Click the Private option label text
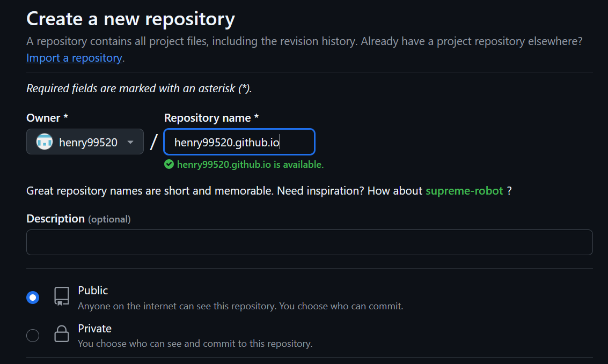 (94, 329)
